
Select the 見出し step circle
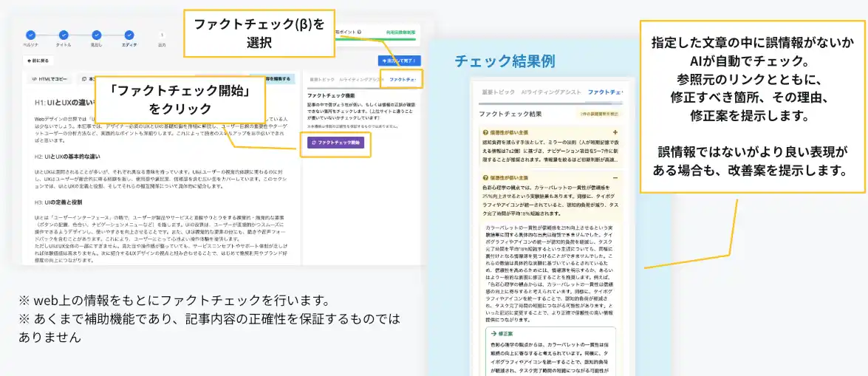click(x=96, y=35)
